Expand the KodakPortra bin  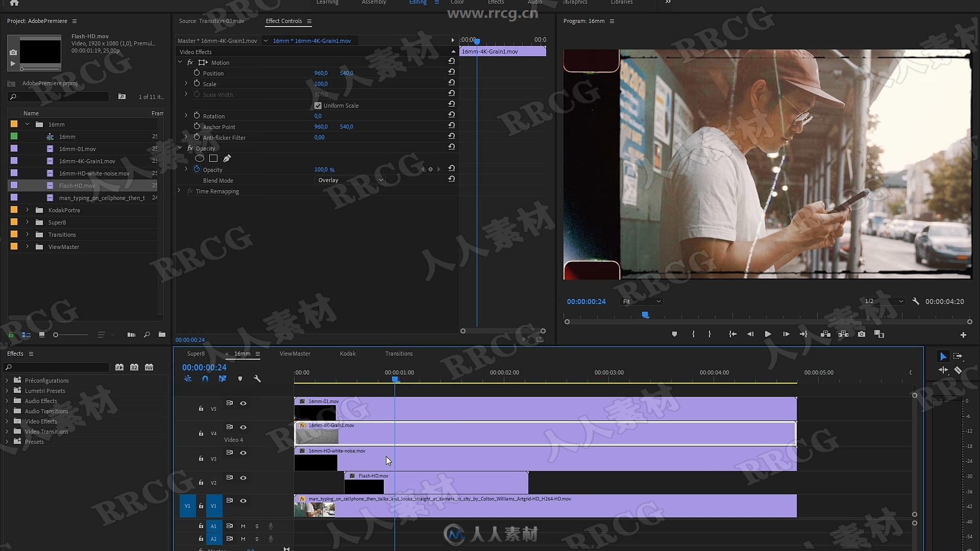[28, 210]
